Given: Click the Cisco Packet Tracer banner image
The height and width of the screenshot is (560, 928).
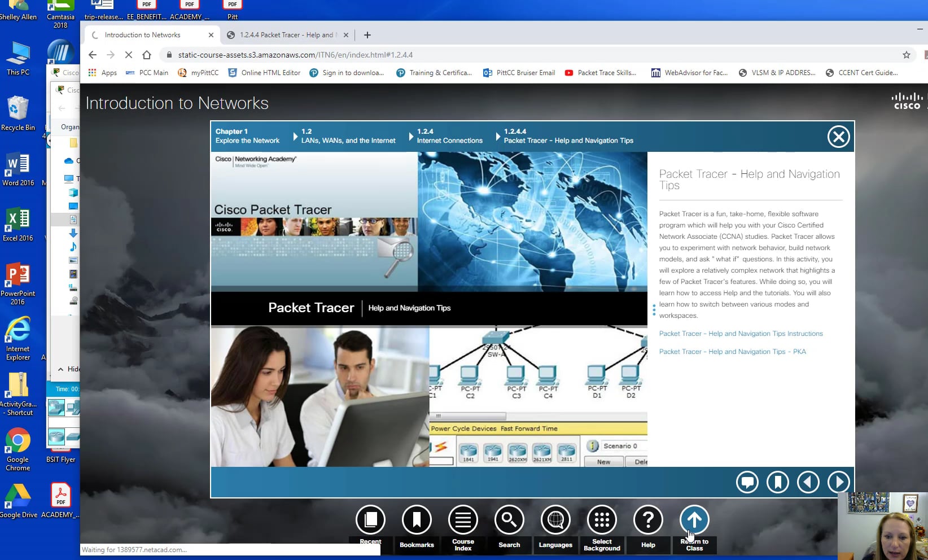Looking at the screenshot, I should [314, 222].
